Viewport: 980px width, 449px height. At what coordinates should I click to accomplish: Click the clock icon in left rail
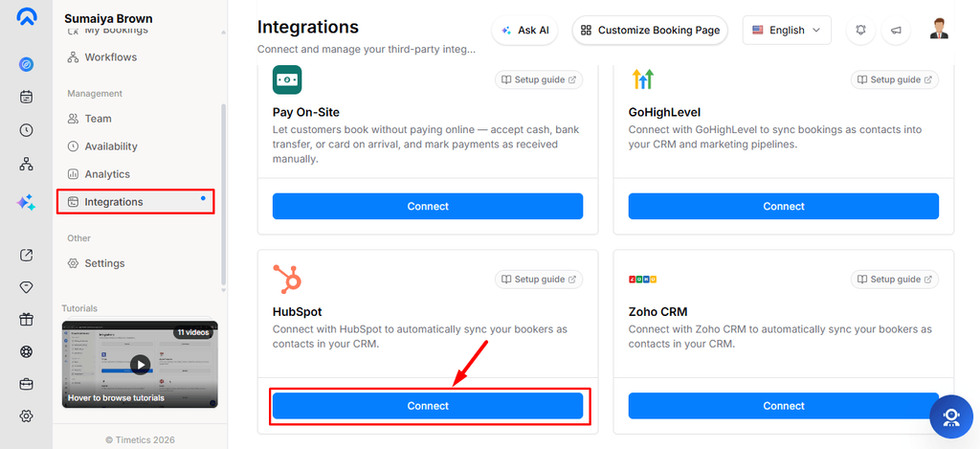(26, 130)
